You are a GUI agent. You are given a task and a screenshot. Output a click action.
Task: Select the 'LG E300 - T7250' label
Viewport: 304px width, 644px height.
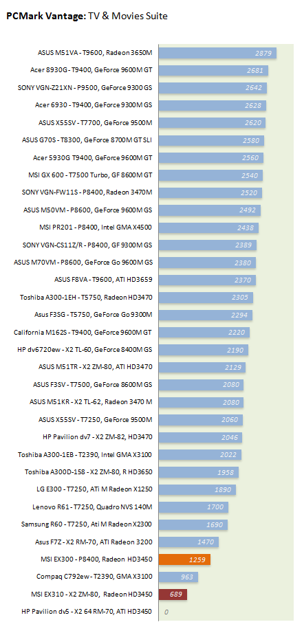94,489
